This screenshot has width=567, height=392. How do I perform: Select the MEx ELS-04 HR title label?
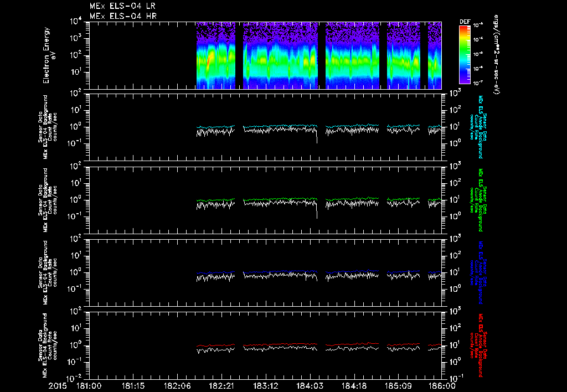coord(123,16)
